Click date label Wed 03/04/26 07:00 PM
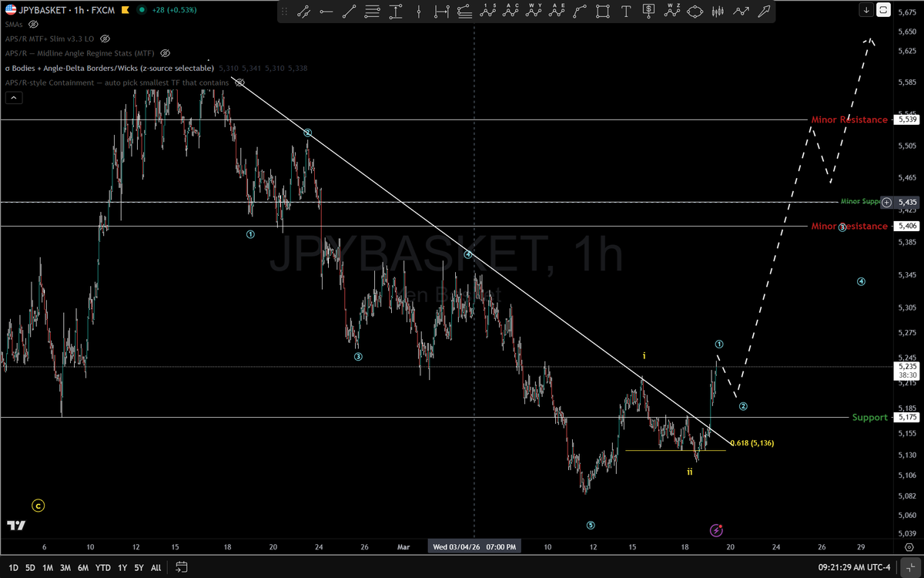This screenshot has height=578, width=924. [x=474, y=546]
